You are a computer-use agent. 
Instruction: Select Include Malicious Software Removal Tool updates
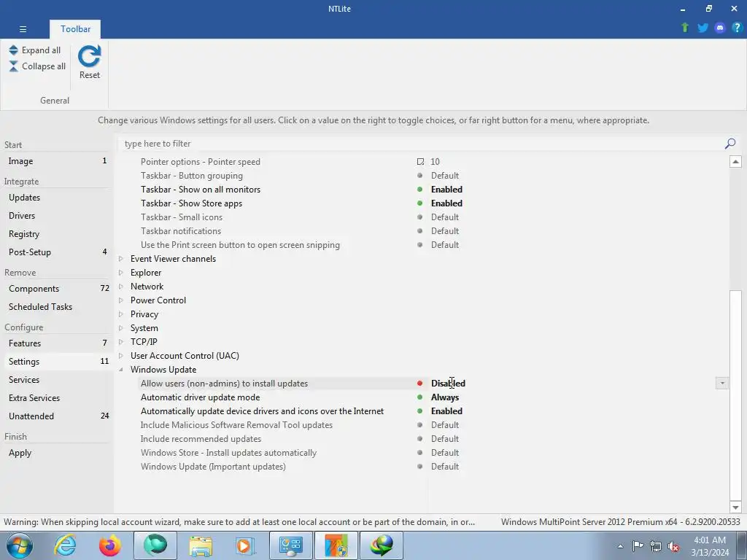coord(236,425)
